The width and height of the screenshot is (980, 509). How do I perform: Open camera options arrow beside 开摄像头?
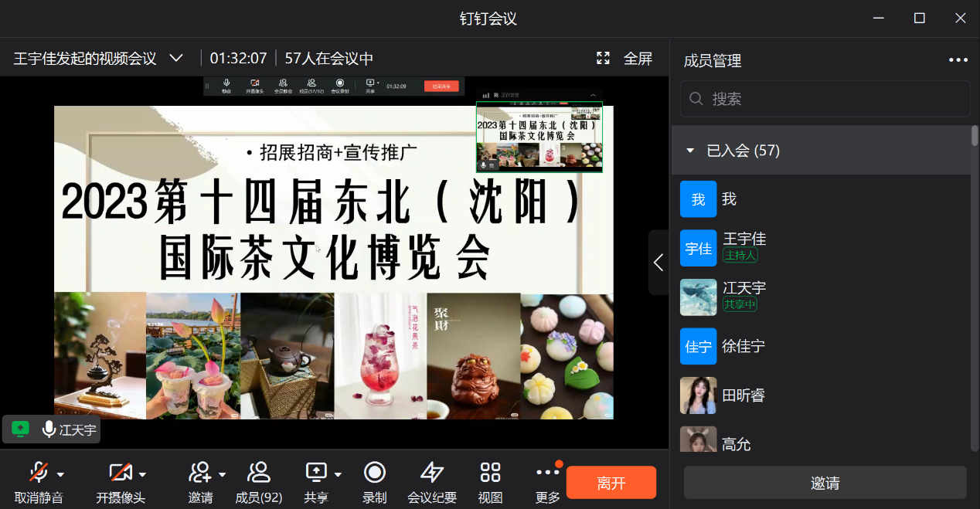coord(142,474)
